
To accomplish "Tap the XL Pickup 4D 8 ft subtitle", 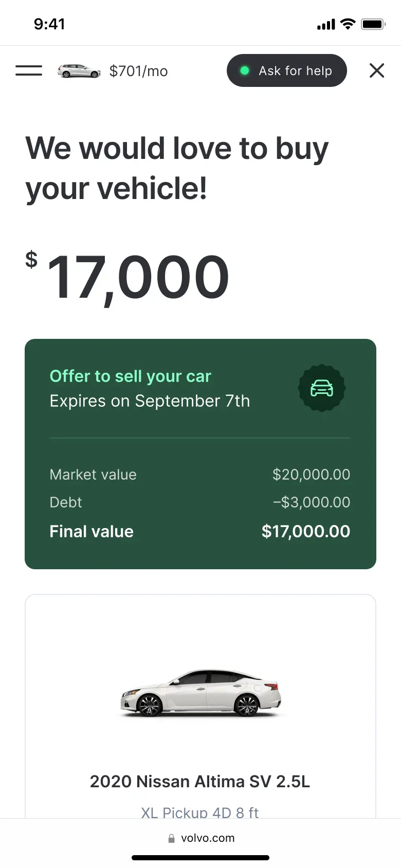I will 200,811.
